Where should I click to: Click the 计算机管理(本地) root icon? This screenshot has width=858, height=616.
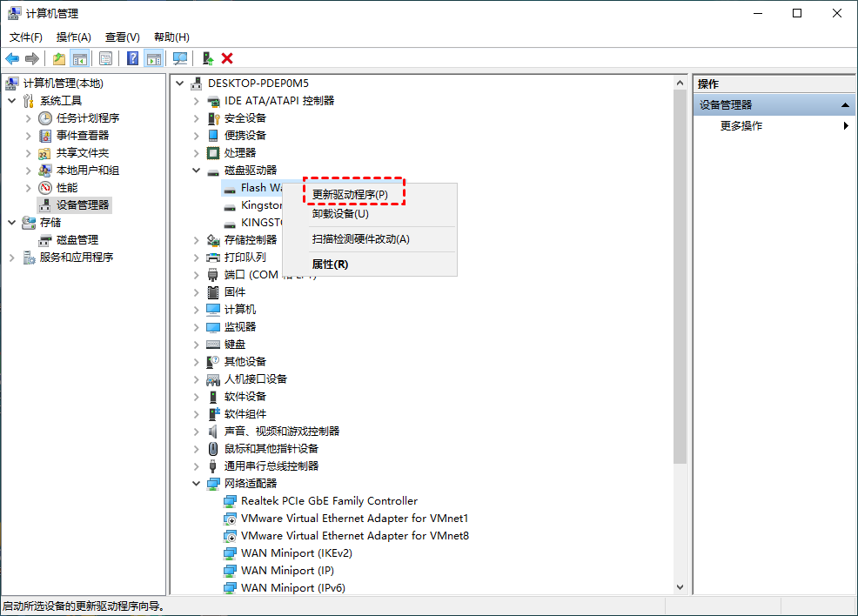pos(11,84)
